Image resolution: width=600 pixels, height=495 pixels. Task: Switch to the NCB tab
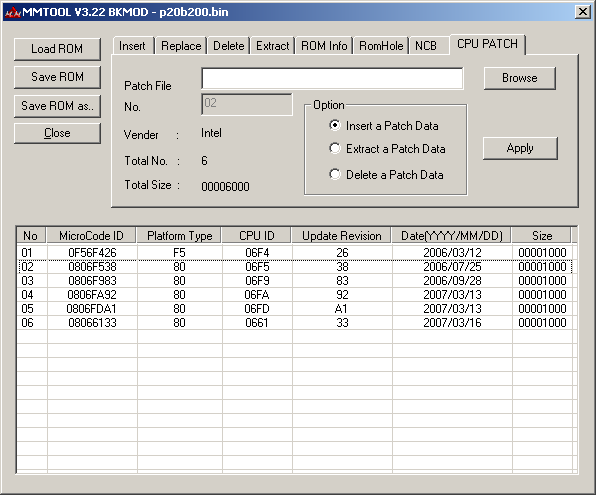coord(426,46)
